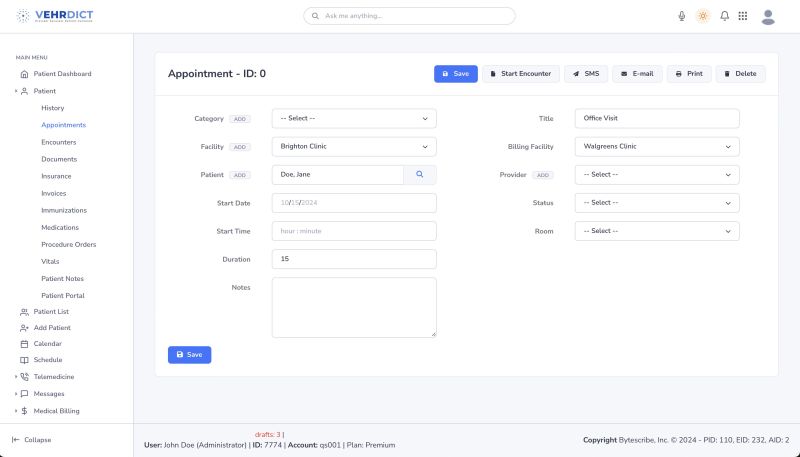Open Calendar from the sidebar

[47, 343]
